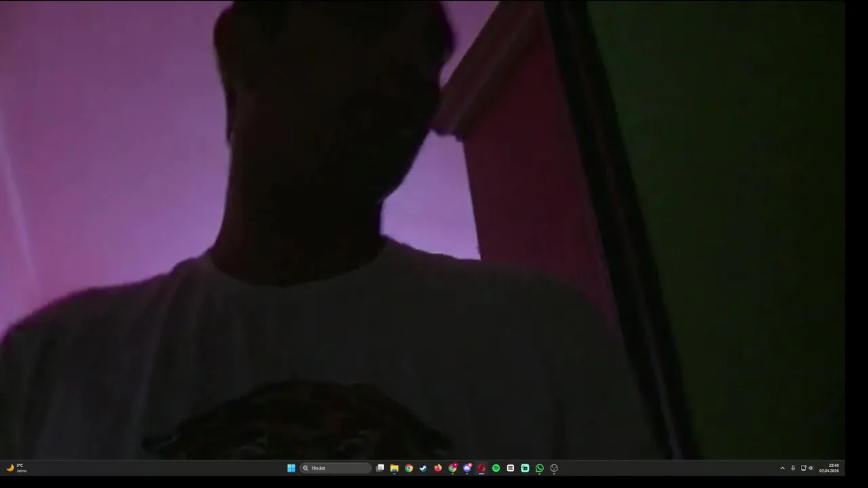The image size is (868, 488).
Task: Click the Hledat taskbar search box
Action: coord(336,468)
